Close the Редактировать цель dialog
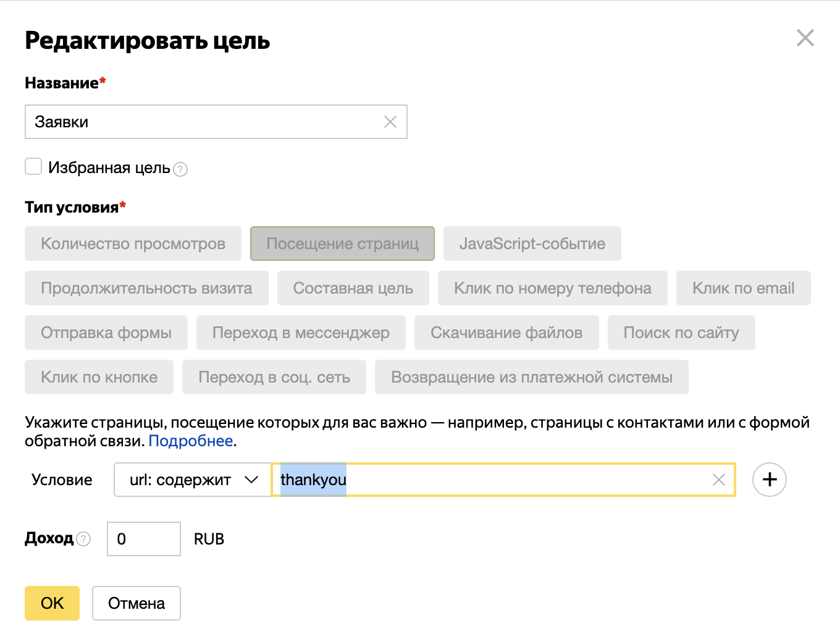This screenshot has width=840, height=644. pyautogui.click(x=805, y=38)
